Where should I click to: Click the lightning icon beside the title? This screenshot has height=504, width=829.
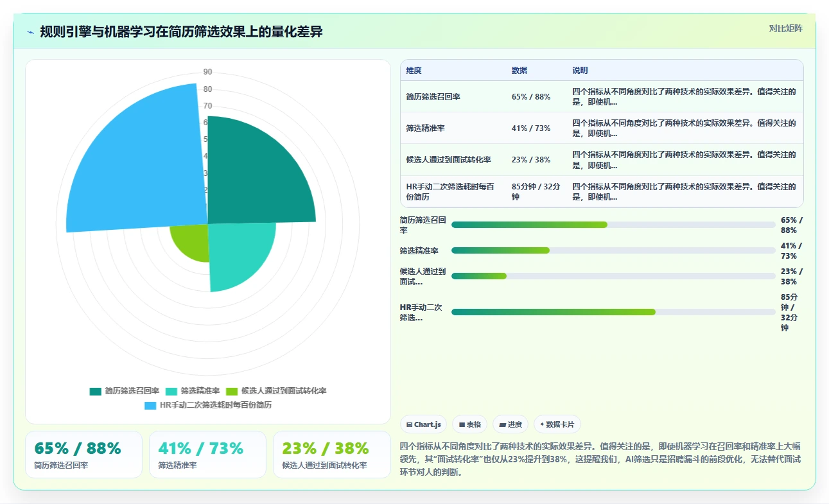31,32
